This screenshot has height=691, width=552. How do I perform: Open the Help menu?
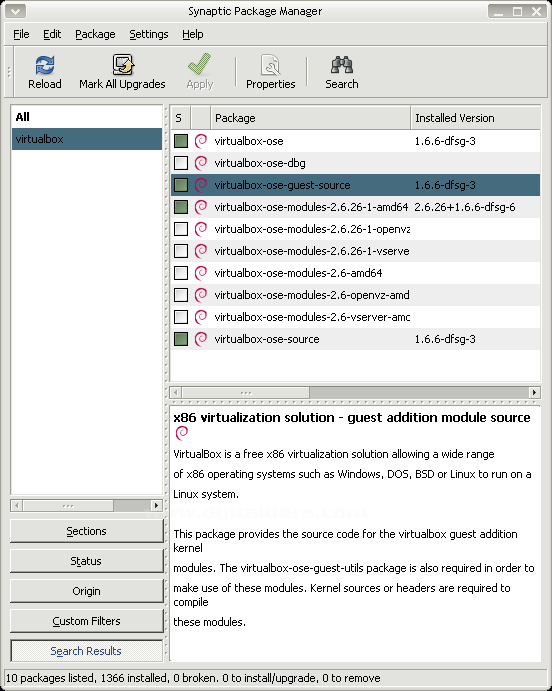[x=193, y=34]
